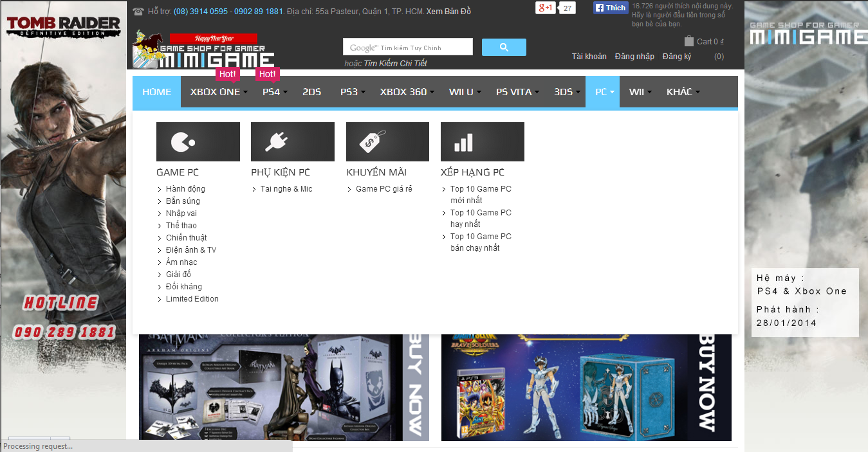Click the Hot badge above PS4
The width and height of the screenshot is (868, 452).
(268, 75)
